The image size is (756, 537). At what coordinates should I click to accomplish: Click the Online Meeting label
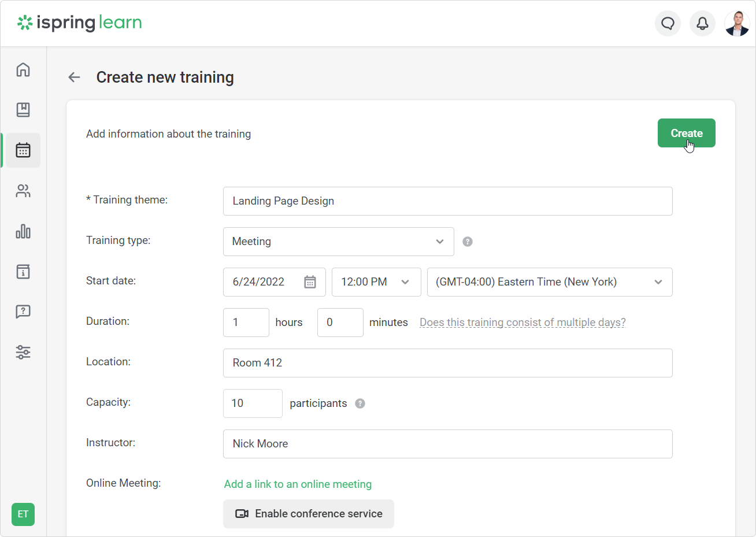(124, 483)
